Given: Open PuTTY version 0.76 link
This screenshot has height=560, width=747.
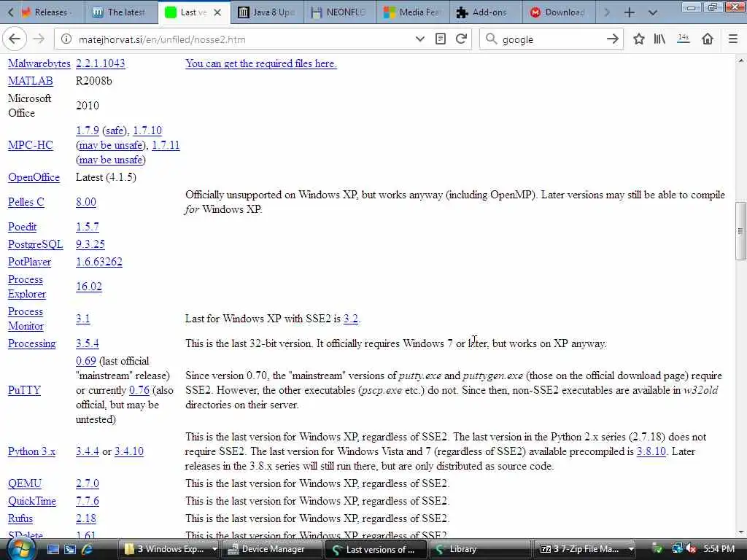Looking at the screenshot, I should 139,390.
